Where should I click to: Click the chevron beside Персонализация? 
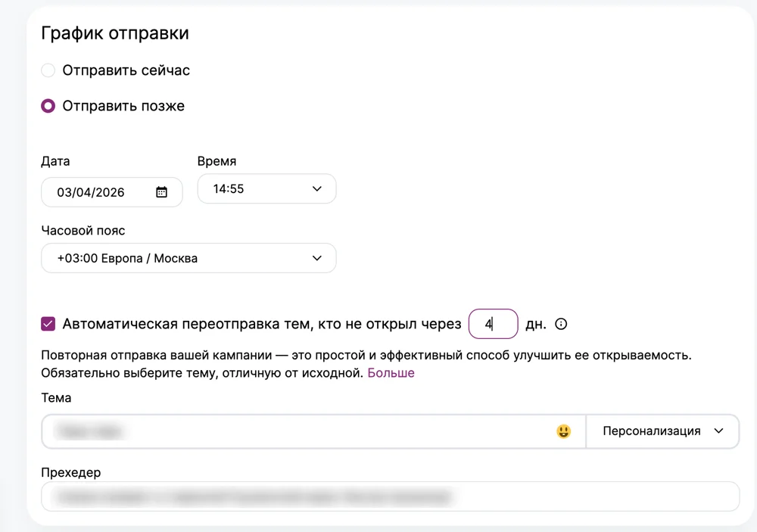tap(719, 431)
